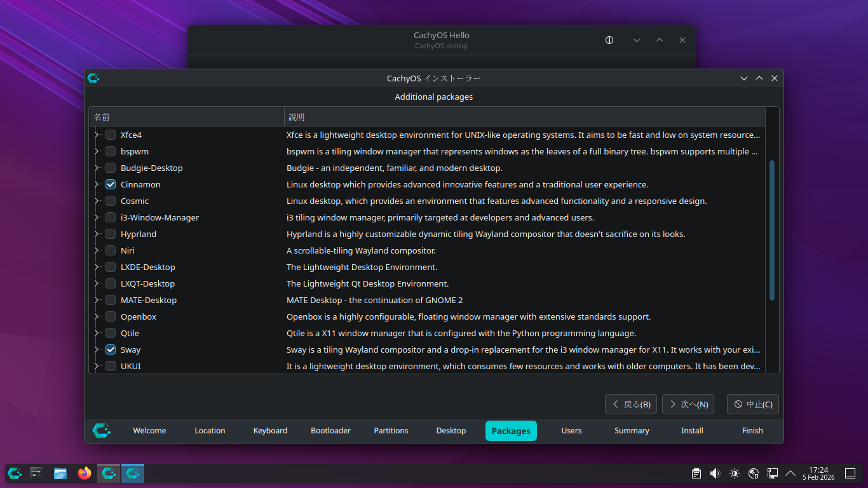Maximize the CachyOS Hello window

pyautogui.click(x=660, y=40)
